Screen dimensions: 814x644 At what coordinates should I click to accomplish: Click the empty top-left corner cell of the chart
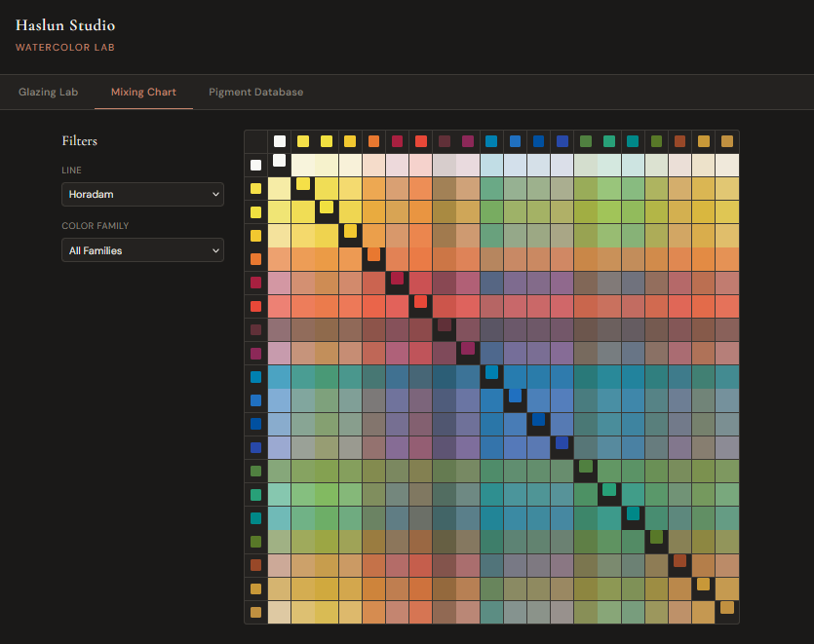255,141
